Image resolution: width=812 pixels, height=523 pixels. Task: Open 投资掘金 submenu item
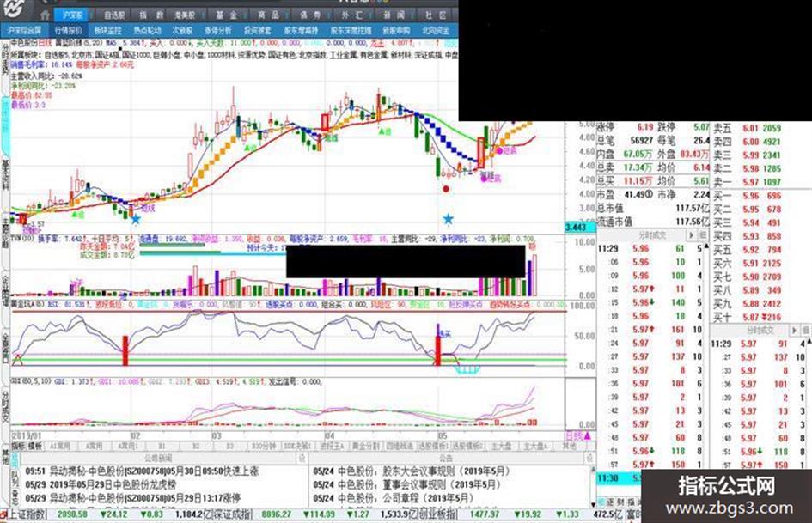(x=258, y=31)
